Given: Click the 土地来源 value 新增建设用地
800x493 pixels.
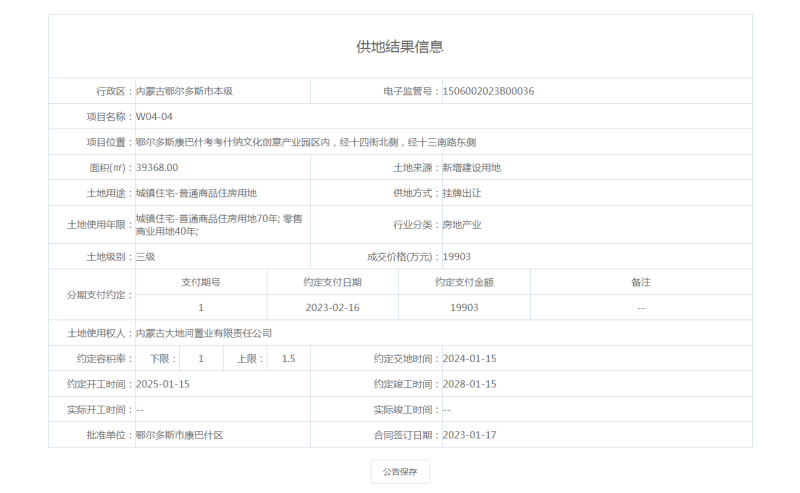Looking at the screenshot, I should [x=471, y=167].
